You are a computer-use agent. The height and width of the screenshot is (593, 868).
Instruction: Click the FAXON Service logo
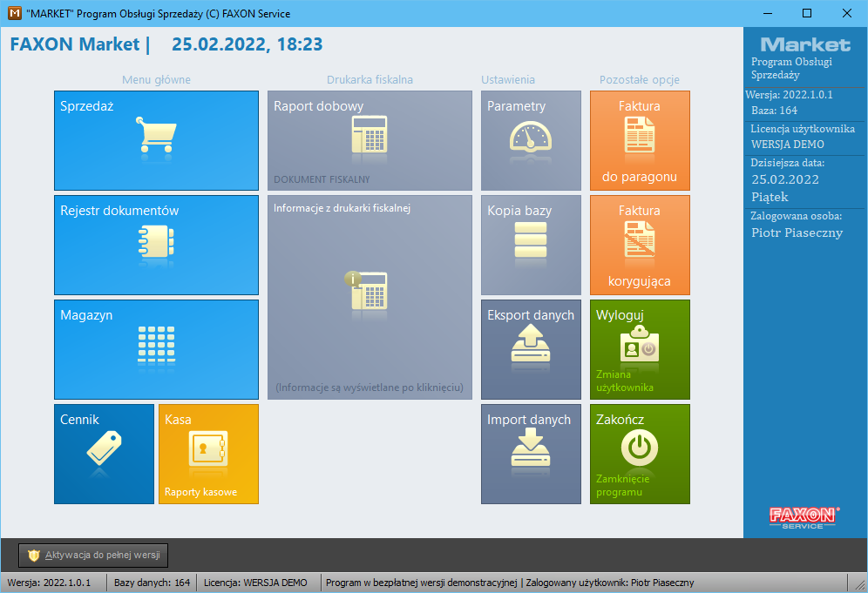[x=804, y=517]
